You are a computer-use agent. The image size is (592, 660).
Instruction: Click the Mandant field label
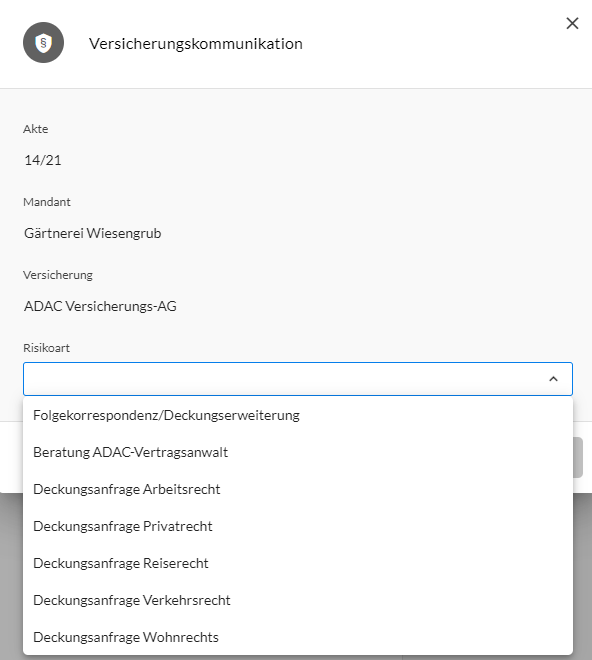(x=47, y=202)
